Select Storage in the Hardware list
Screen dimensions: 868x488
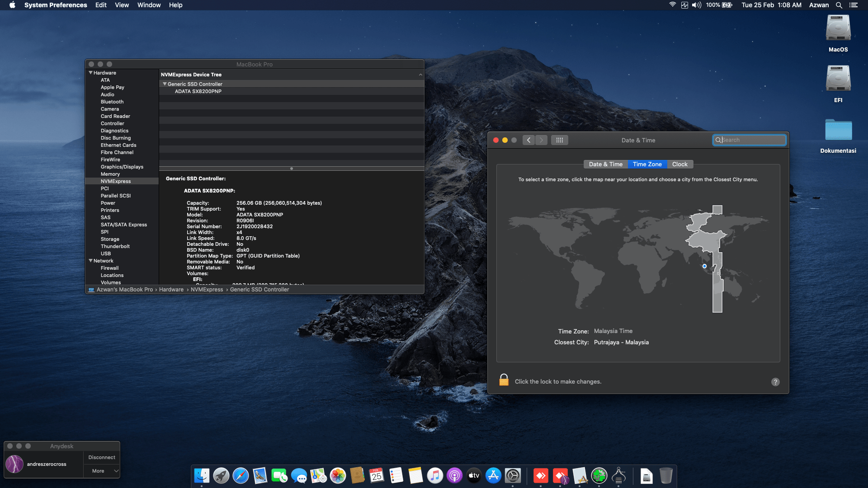tap(110, 239)
